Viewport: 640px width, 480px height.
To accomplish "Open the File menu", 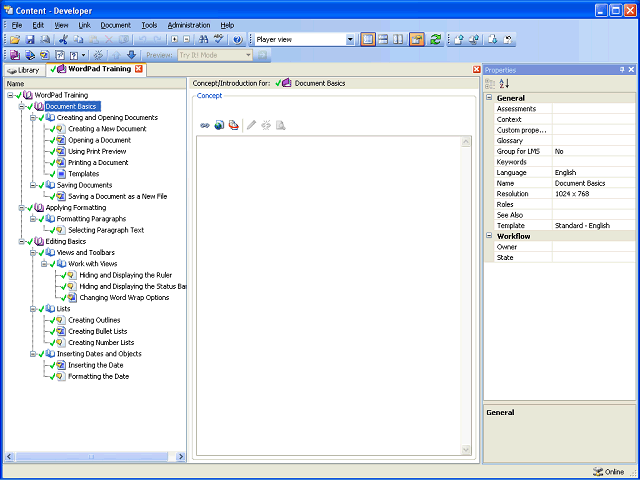I will [17, 25].
